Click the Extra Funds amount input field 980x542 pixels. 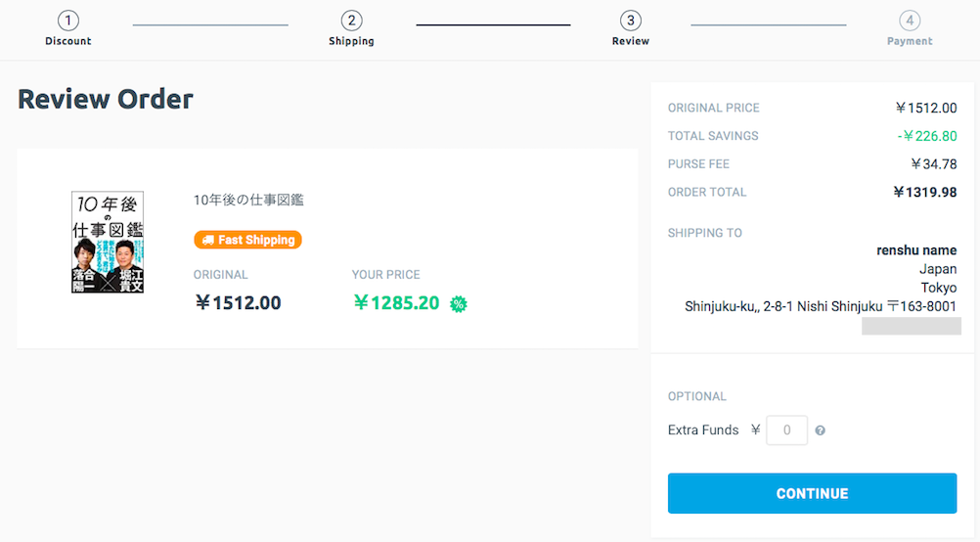[x=786, y=430]
